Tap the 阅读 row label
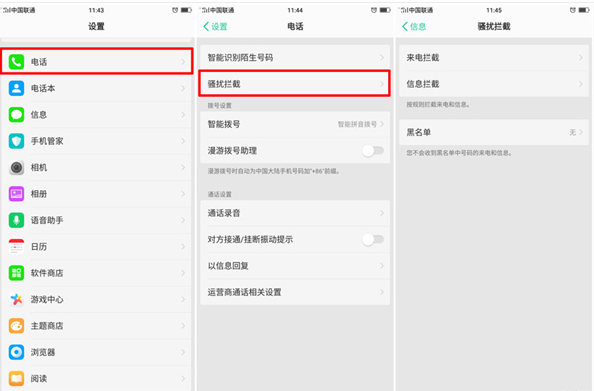The height and width of the screenshot is (391, 594). (39, 378)
